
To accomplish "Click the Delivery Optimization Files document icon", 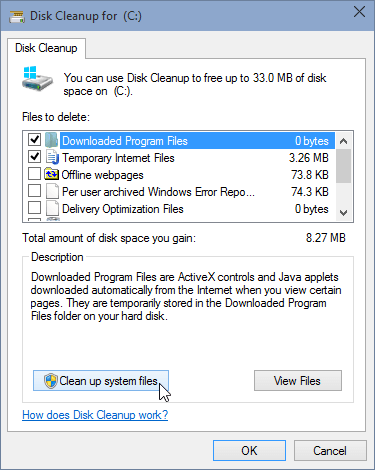I will pos(52,209).
